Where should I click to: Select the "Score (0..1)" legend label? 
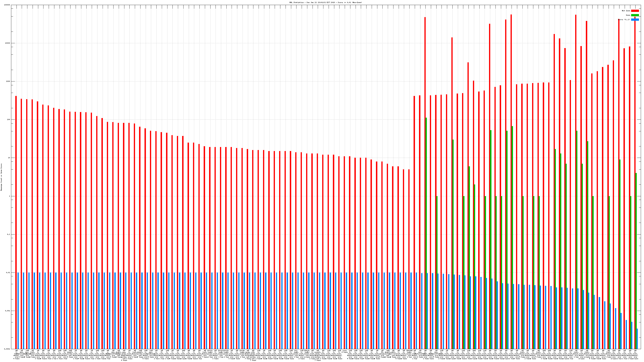point(624,20)
